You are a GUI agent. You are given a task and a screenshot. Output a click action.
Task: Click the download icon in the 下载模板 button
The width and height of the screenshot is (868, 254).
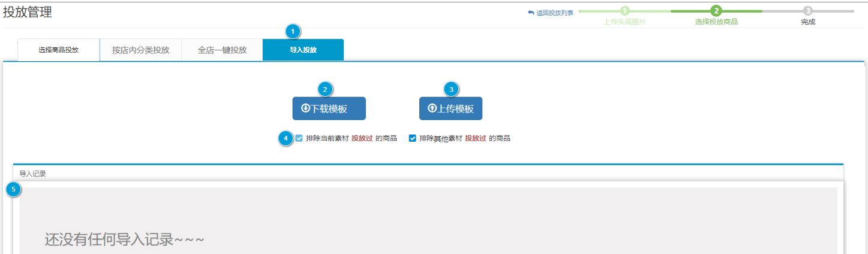305,109
